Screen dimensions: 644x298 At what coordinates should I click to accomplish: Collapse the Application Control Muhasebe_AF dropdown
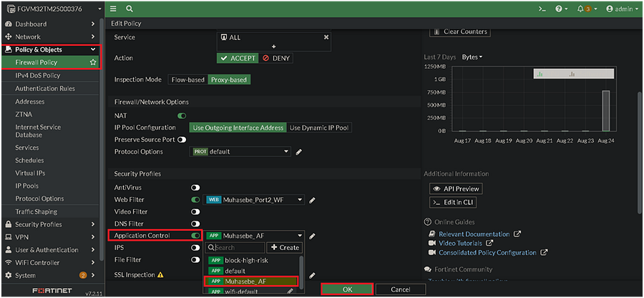(255, 236)
